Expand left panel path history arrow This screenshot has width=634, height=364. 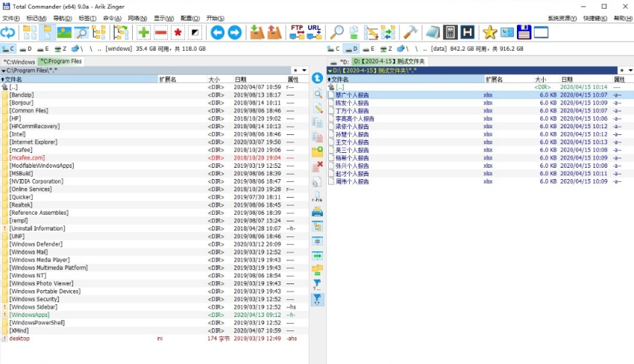(3, 71)
